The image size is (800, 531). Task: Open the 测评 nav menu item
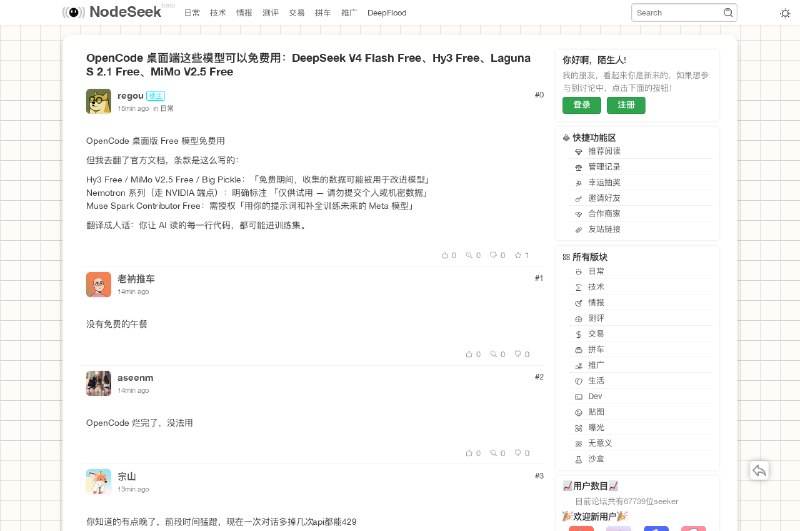pos(270,13)
